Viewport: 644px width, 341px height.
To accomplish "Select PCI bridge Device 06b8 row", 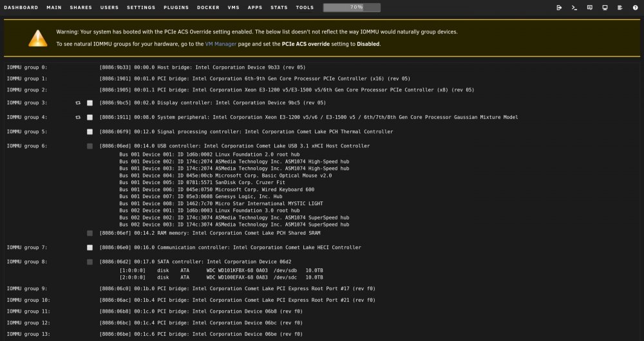I will [x=201, y=311].
